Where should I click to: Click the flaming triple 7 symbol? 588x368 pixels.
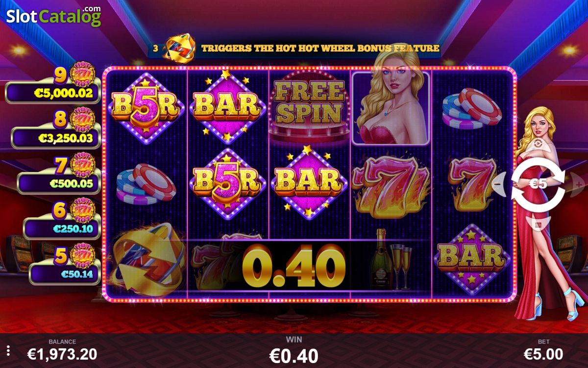391,186
